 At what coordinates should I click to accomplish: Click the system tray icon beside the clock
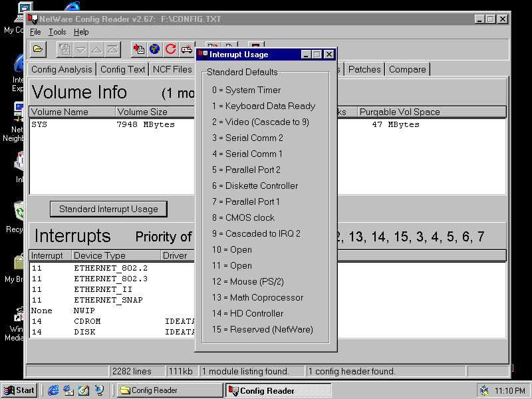(x=485, y=390)
